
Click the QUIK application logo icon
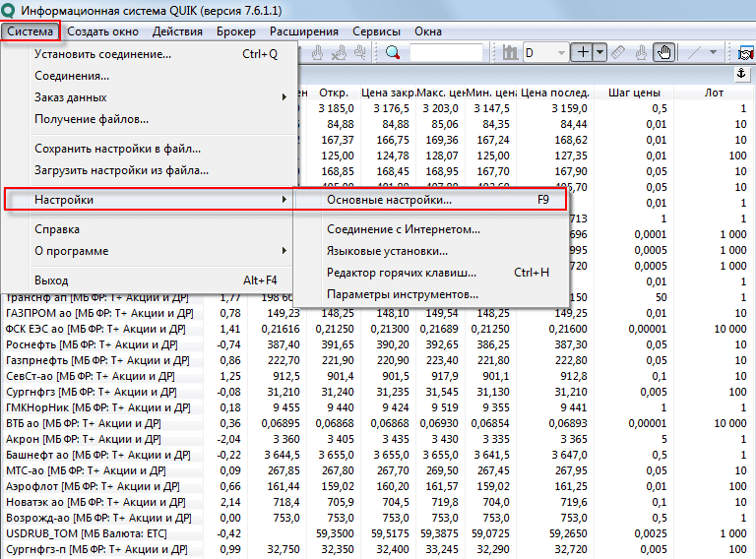[x=8, y=11]
